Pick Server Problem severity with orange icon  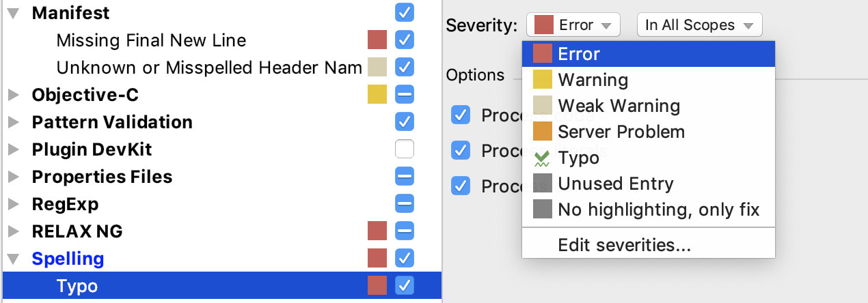click(621, 132)
